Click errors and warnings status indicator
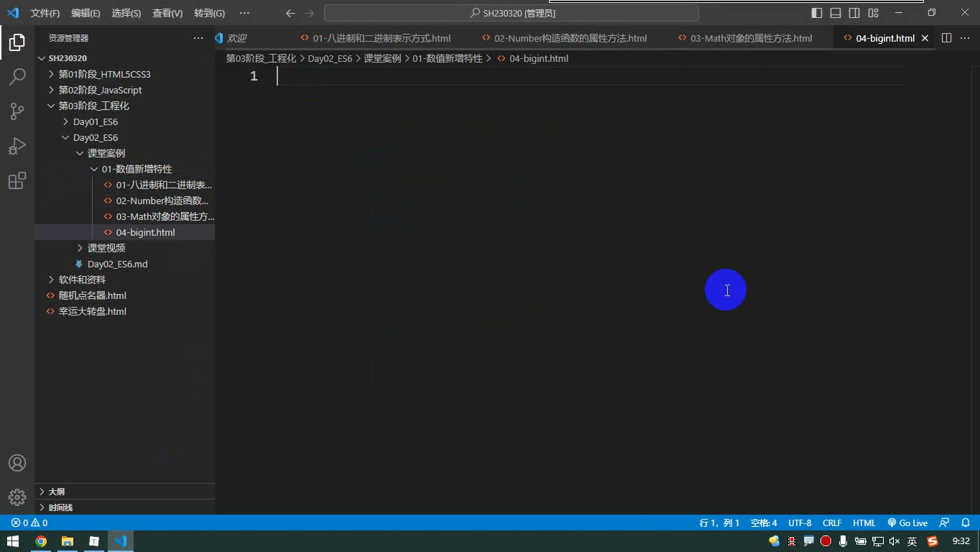Screen dimensions: 980x552 point(29,523)
